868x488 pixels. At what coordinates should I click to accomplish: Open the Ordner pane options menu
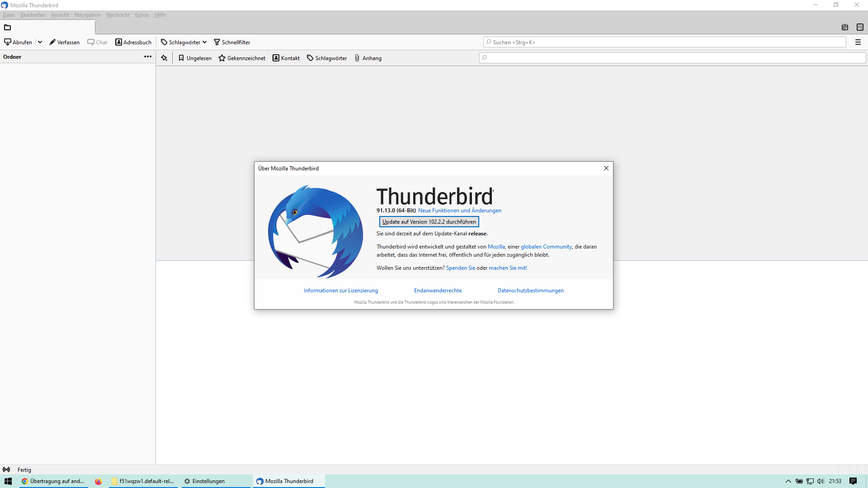(x=147, y=56)
